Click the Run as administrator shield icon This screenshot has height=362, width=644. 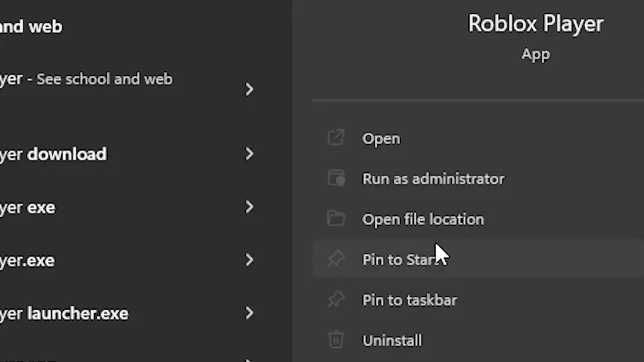[x=336, y=178]
